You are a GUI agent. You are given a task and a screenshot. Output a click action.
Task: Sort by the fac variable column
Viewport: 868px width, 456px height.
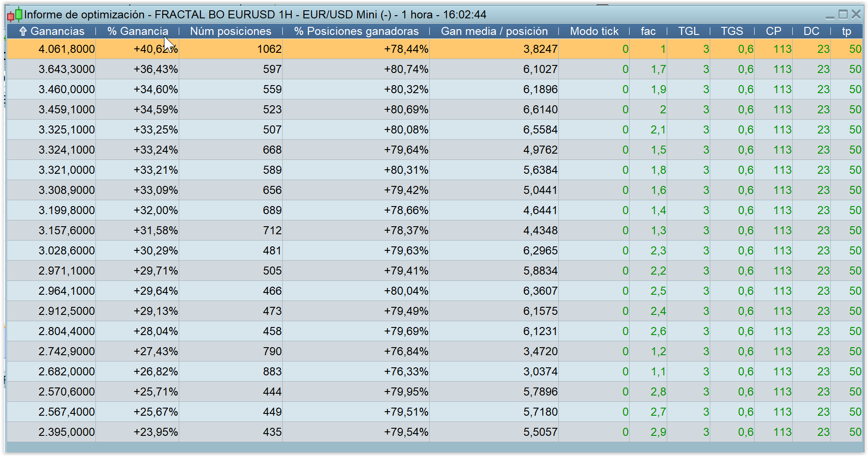(x=648, y=31)
